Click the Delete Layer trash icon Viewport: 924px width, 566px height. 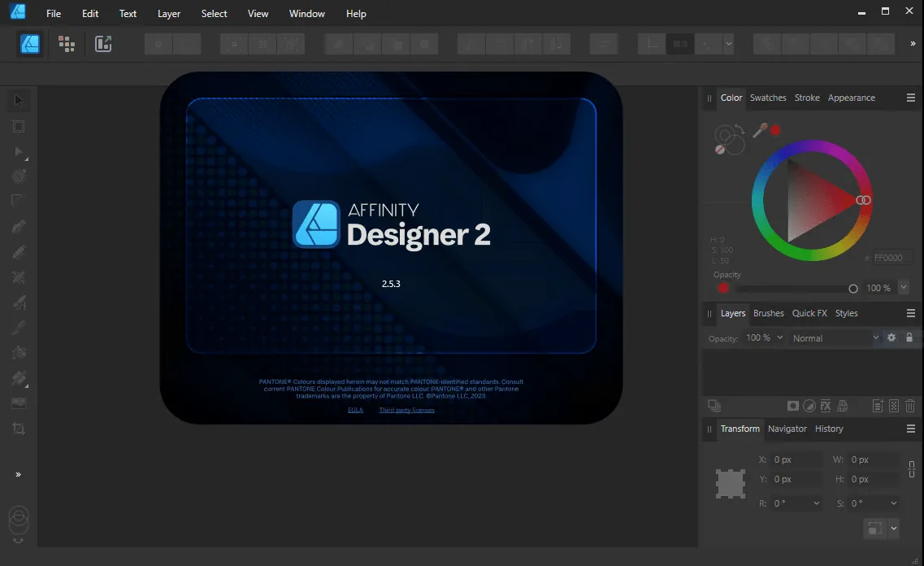(910, 406)
